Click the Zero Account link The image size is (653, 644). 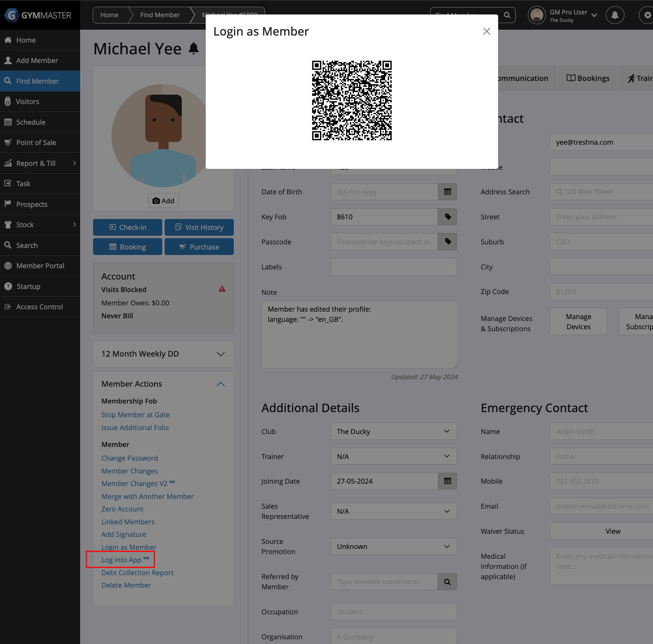point(122,509)
